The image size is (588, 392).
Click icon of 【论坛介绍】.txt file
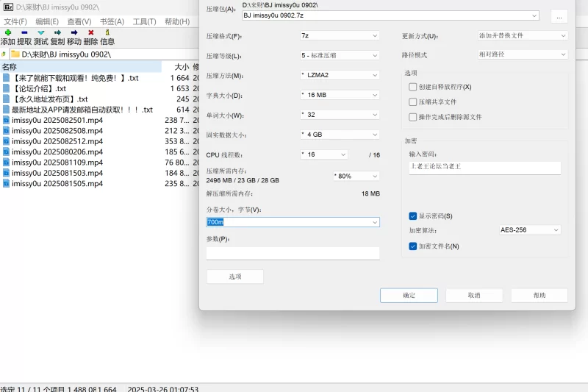[x=6, y=88]
